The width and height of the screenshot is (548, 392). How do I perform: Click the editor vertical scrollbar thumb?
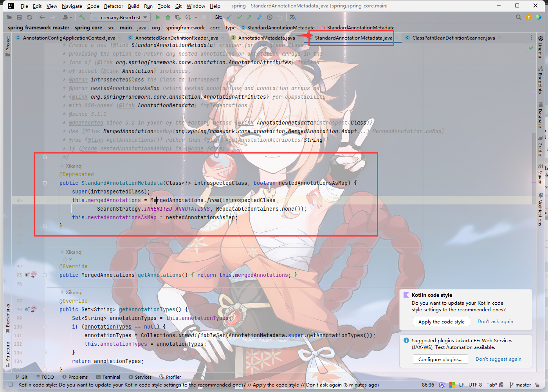[534, 168]
